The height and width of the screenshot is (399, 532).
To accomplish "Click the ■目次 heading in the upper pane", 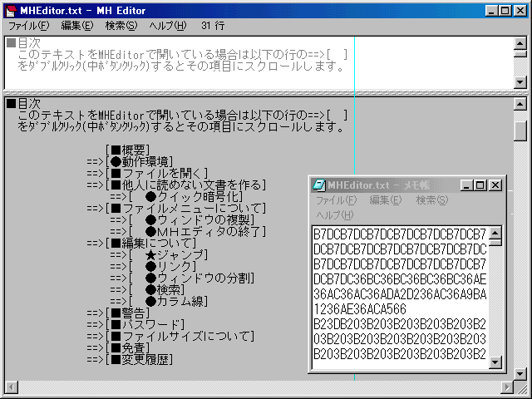I will pyautogui.click(x=24, y=43).
